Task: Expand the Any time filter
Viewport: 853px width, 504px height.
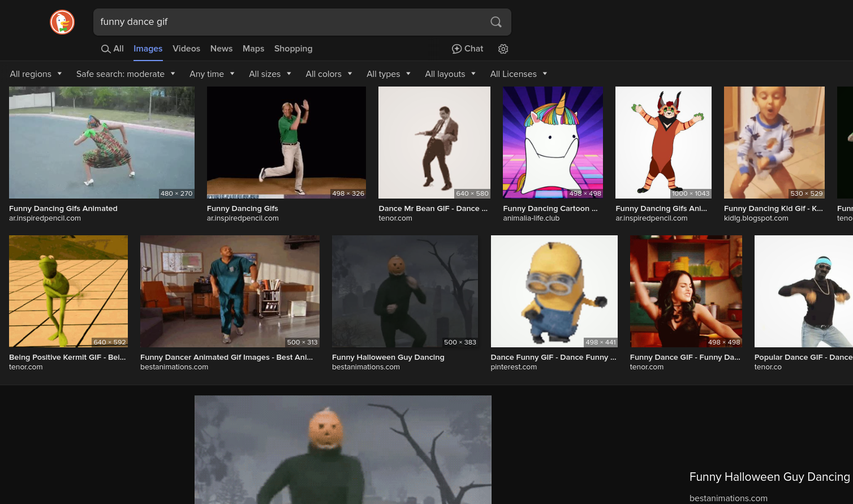Action: point(212,74)
